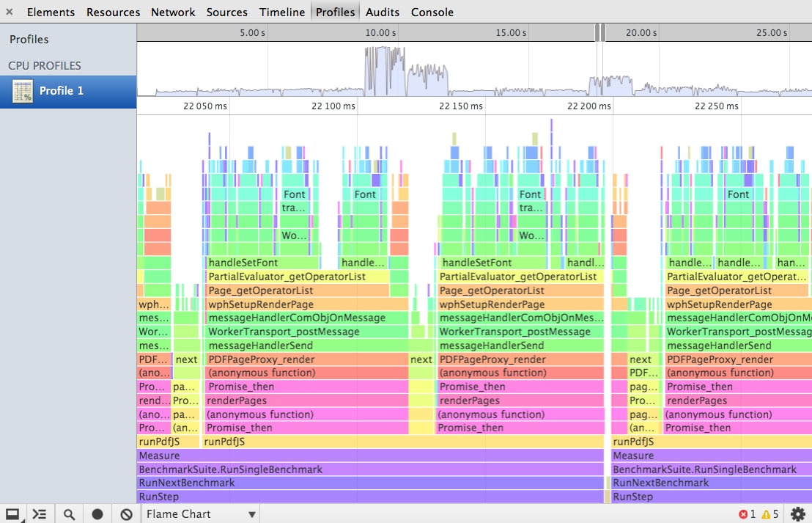Image resolution: width=812 pixels, height=523 pixels.
Task: Click the first wide renderPages bar
Action: pyautogui.click(x=306, y=401)
